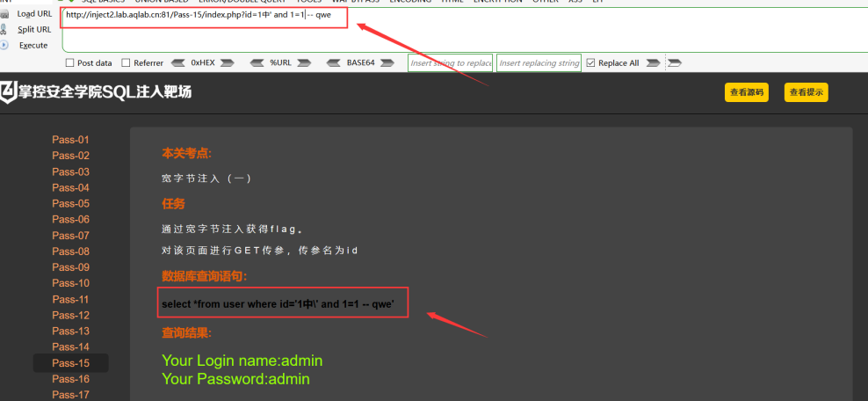Click the Execute play icon

click(x=4, y=45)
